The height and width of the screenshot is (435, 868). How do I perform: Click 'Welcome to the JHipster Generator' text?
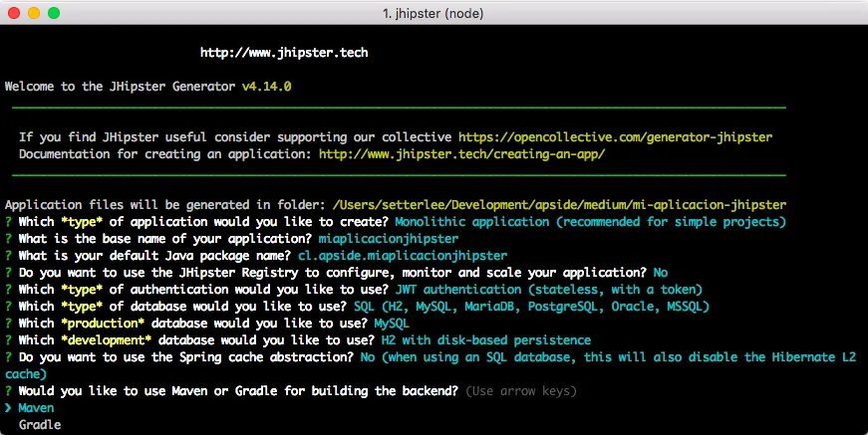click(121, 87)
